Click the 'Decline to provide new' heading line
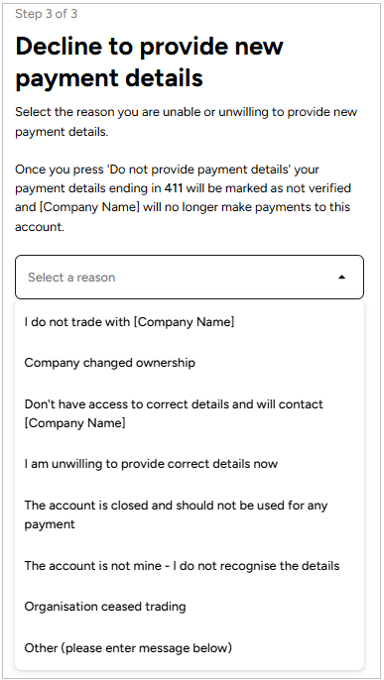 click(150, 46)
